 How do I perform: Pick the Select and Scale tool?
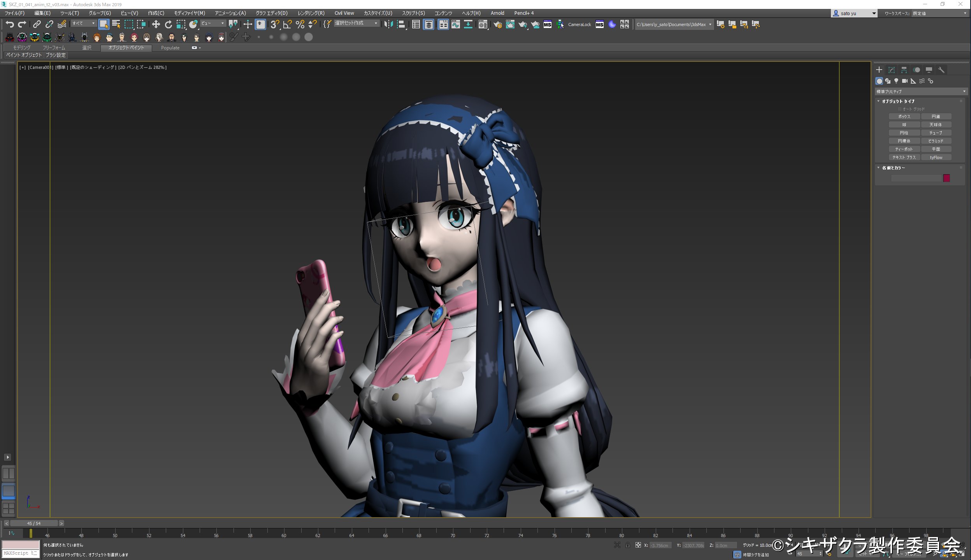181,24
